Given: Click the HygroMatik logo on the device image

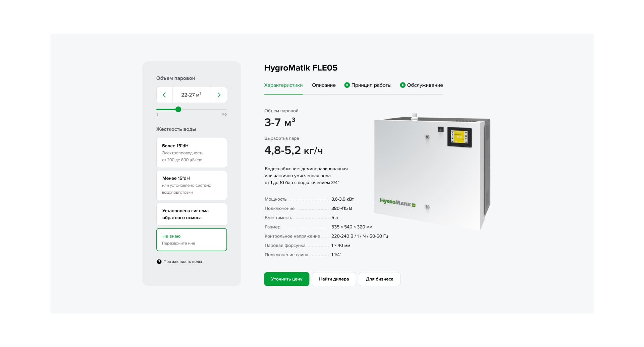Looking at the screenshot, I should coord(397,203).
